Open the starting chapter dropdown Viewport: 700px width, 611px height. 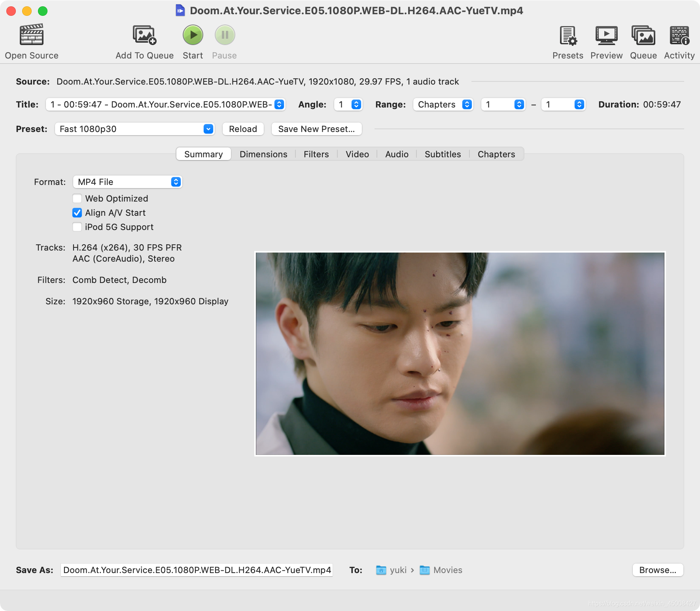(x=503, y=104)
